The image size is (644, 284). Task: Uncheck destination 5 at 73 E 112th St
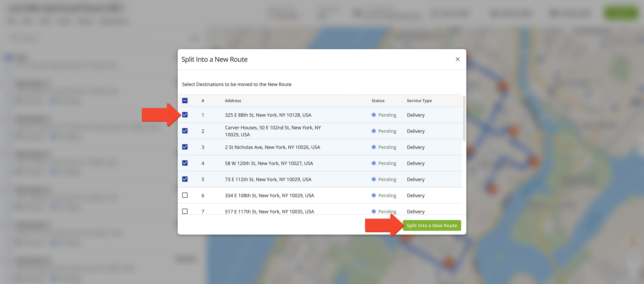(185, 179)
